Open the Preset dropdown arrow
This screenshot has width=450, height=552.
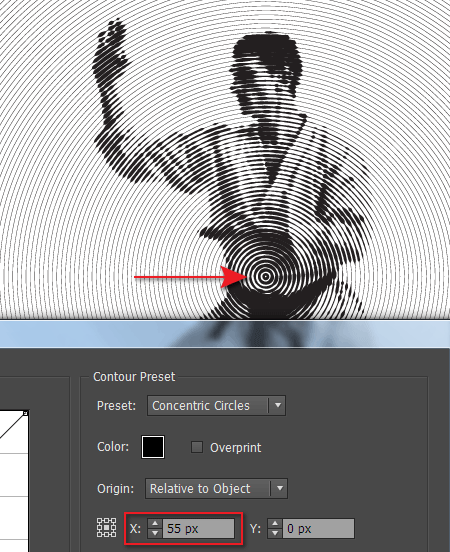tap(277, 405)
